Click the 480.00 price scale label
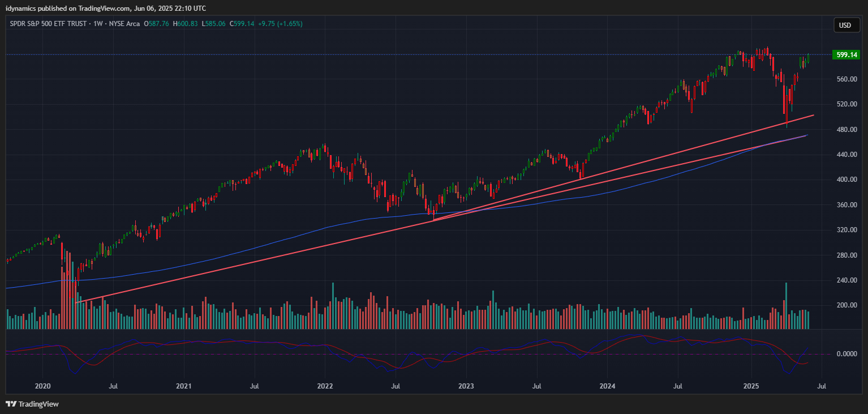 pos(846,130)
